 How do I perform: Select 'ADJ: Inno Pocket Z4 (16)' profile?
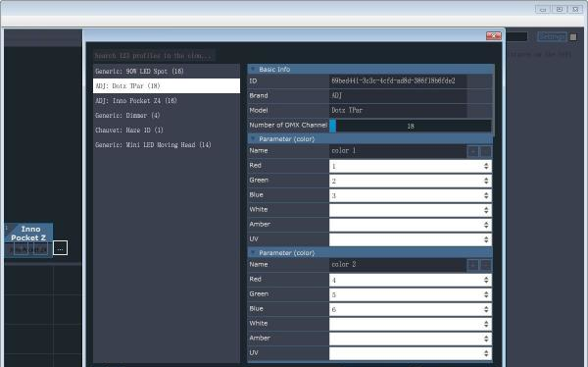point(167,101)
